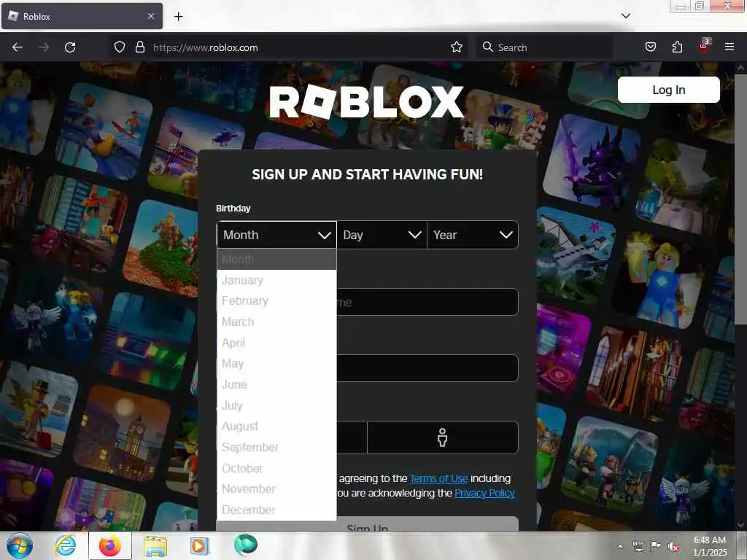
Task: Open the Windows Start orb
Action: point(20,545)
